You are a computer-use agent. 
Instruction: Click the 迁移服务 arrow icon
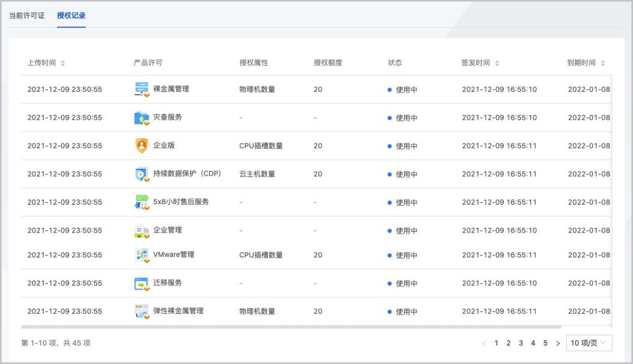pyautogui.click(x=141, y=283)
